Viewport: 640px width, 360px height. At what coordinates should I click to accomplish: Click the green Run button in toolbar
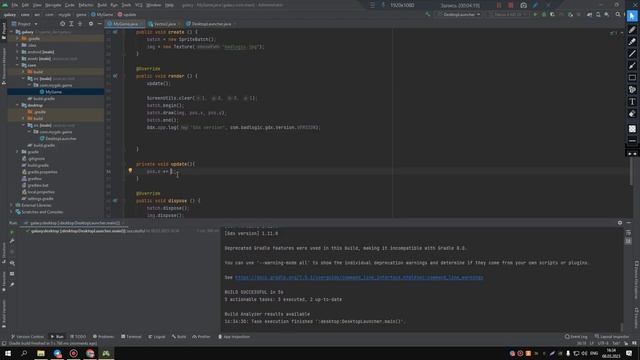coord(535,15)
